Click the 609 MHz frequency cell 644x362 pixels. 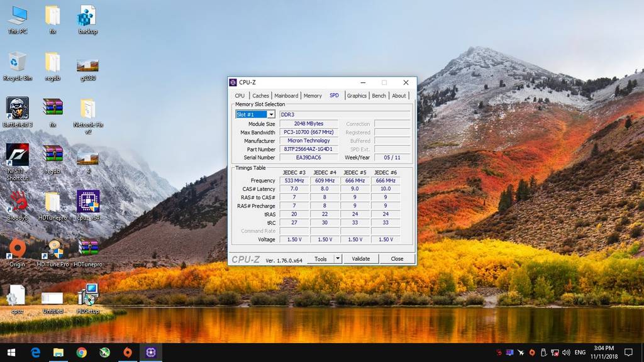click(x=325, y=180)
